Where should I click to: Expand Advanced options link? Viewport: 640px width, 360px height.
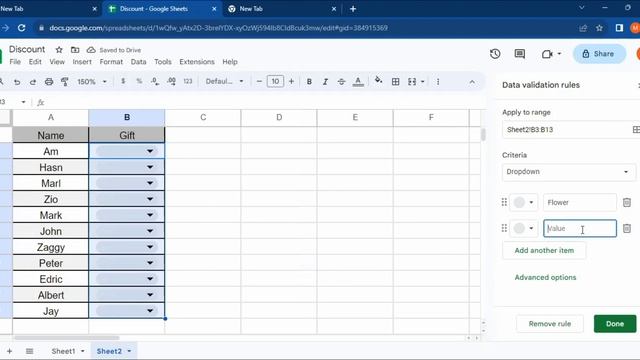point(545,277)
